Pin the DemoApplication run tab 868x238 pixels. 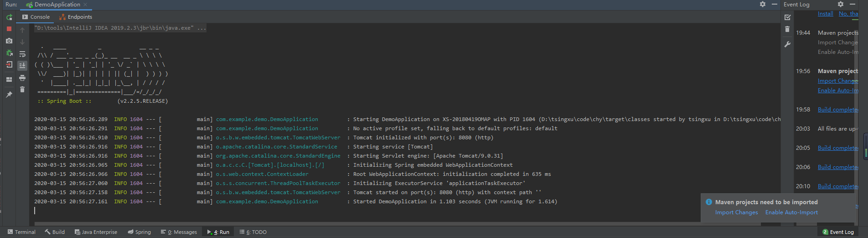click(x=9, y=94)
